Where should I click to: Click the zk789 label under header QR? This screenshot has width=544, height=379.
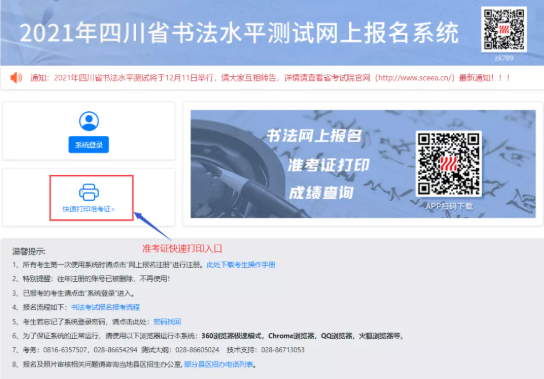(x=504, y=58)
